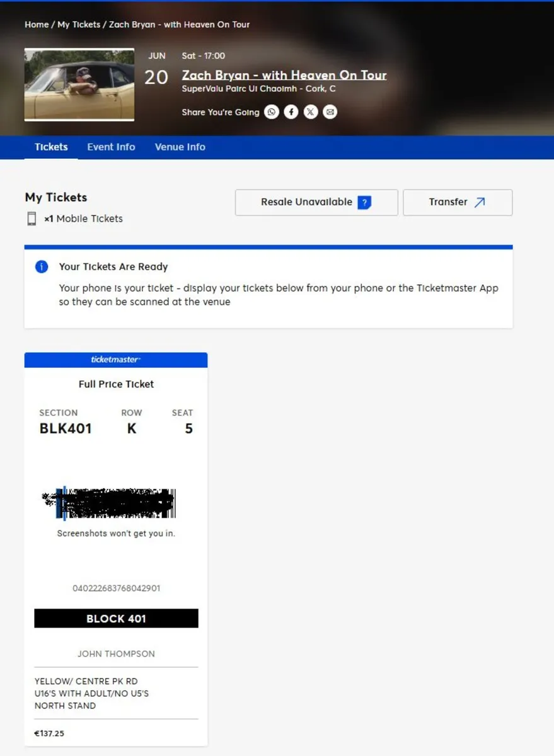This screenshot has width=554, height=756.
Task: Click the My Tickets heading
Action: coord(56,197)
